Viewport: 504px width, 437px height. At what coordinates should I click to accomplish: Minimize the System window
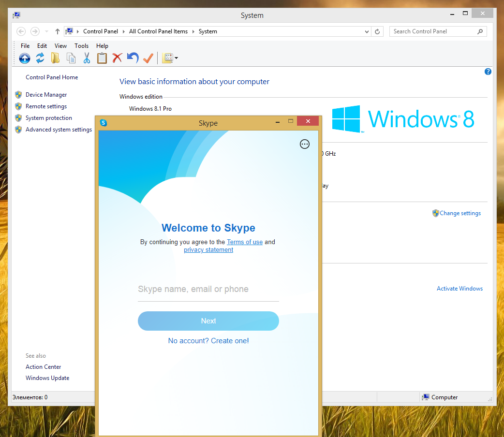point(452,14)
